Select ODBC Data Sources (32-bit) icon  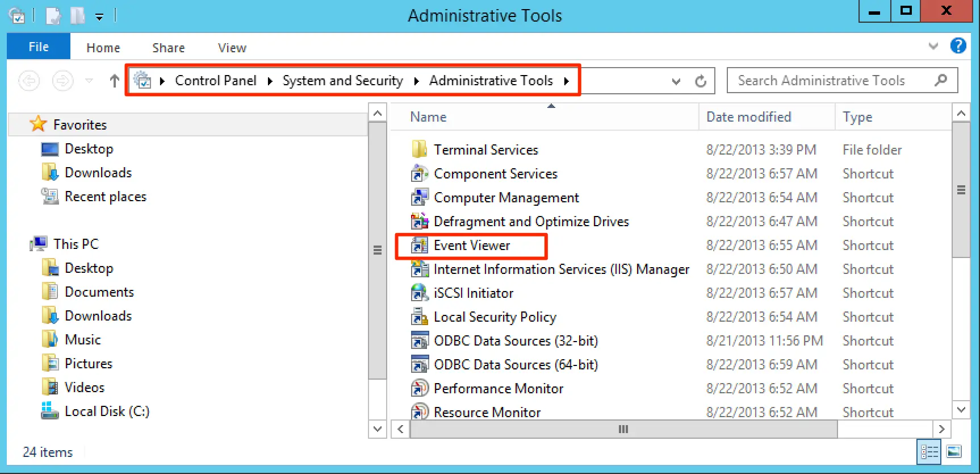click(x=420, y=340)
